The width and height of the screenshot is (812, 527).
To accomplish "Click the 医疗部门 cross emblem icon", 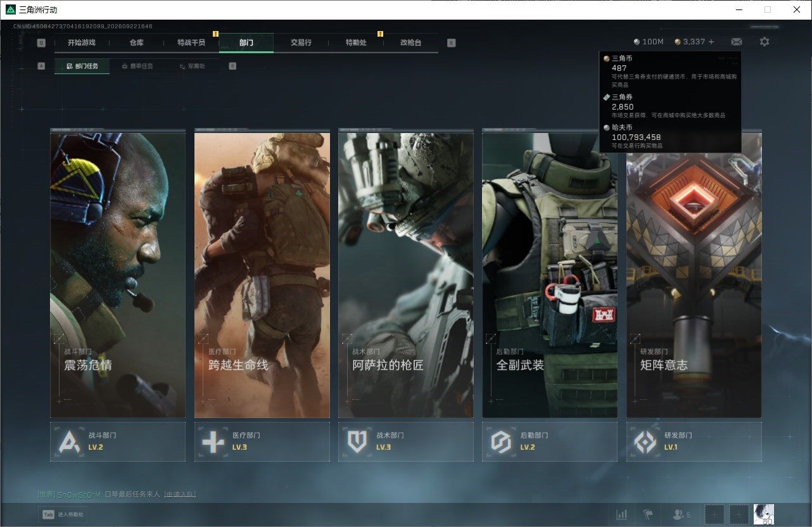I will point(213,441).
